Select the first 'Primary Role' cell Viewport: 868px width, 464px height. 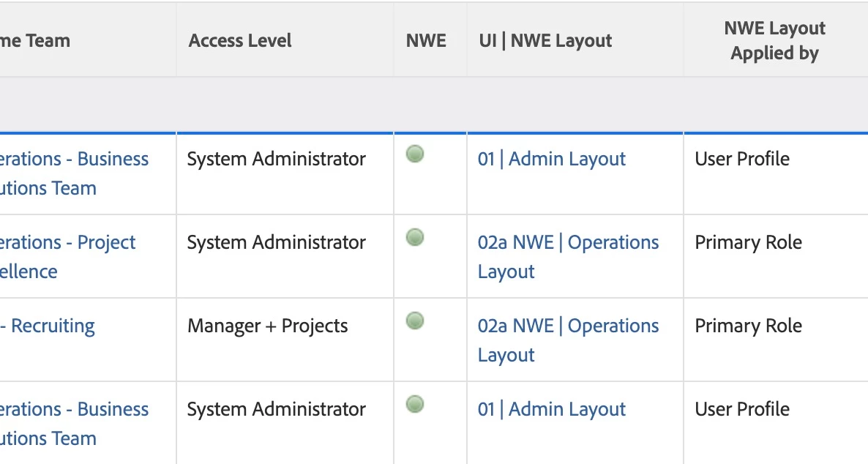(x=748, y=242)
